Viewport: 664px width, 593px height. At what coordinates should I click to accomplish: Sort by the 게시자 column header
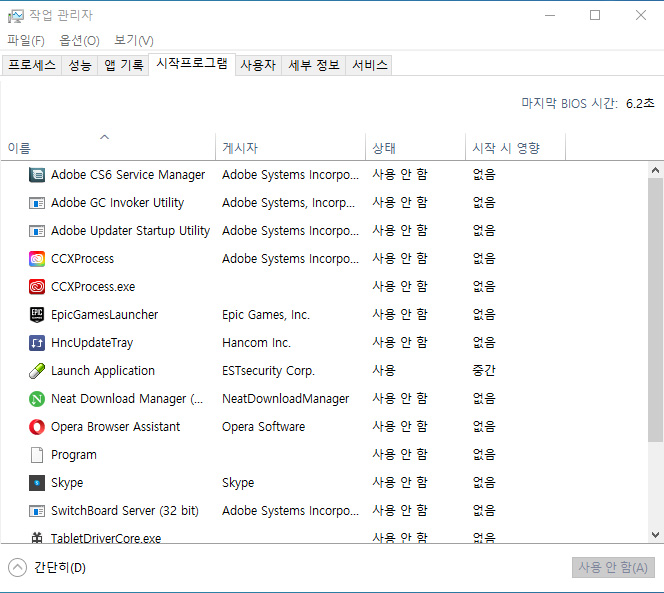(290, 147)
